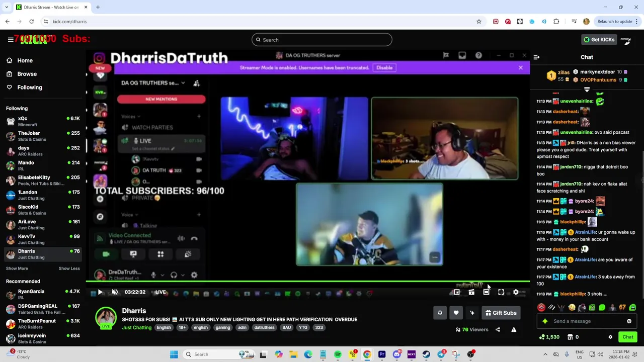Click Relaunch to update button

[617, 22]
